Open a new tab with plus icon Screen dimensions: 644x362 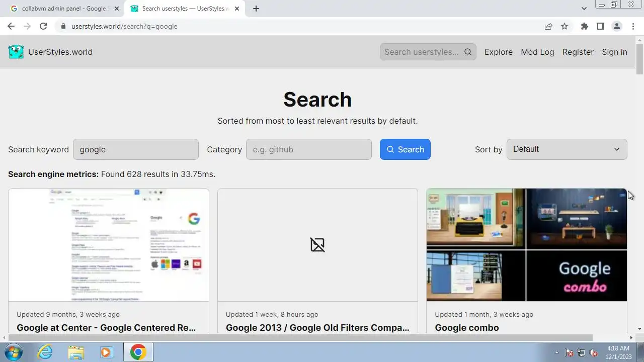[256, 9]
